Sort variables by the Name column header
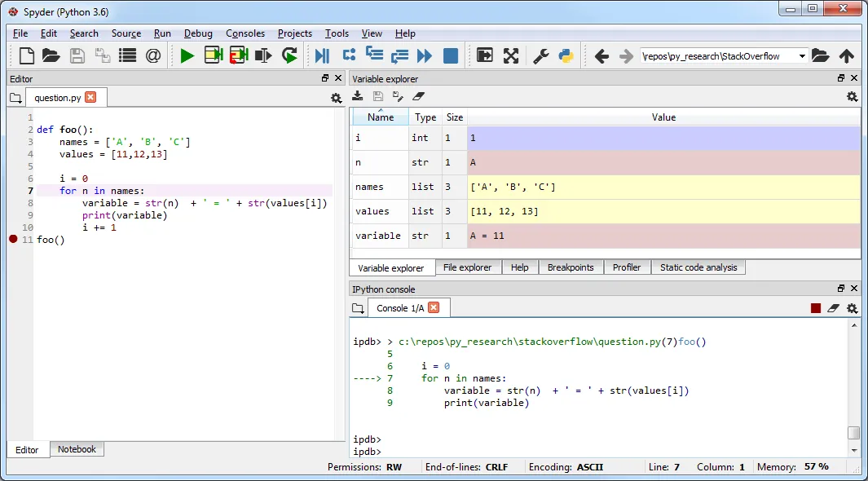Viewport: 868px width, 481px height. pyautogui.click(x=381, y=117)
